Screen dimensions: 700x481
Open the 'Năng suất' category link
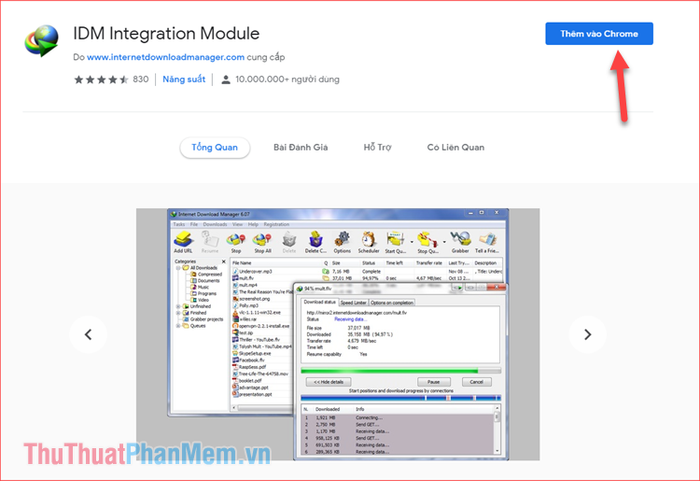[x=184, y=79]
